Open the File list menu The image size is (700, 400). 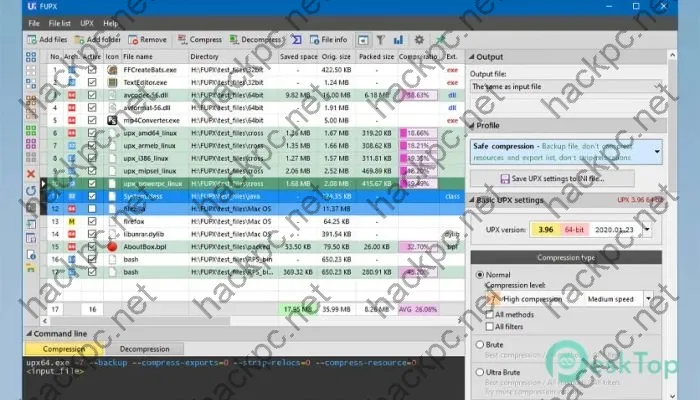coord(59,23)
